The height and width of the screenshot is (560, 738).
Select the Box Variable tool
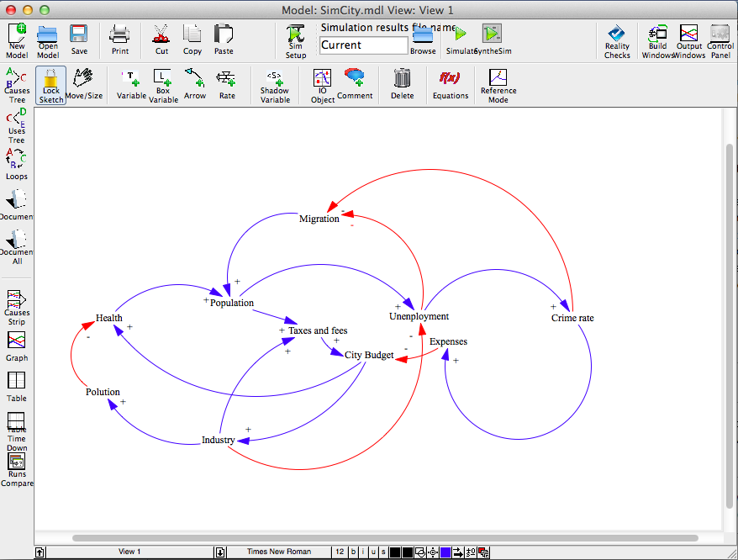click(x=163, y=84)
